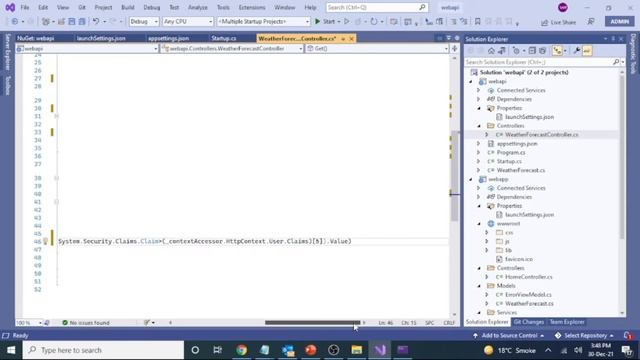Toggle pin on WeatherForecastController tab
Viewport: 640px width, 360px height.
(343, 38)
